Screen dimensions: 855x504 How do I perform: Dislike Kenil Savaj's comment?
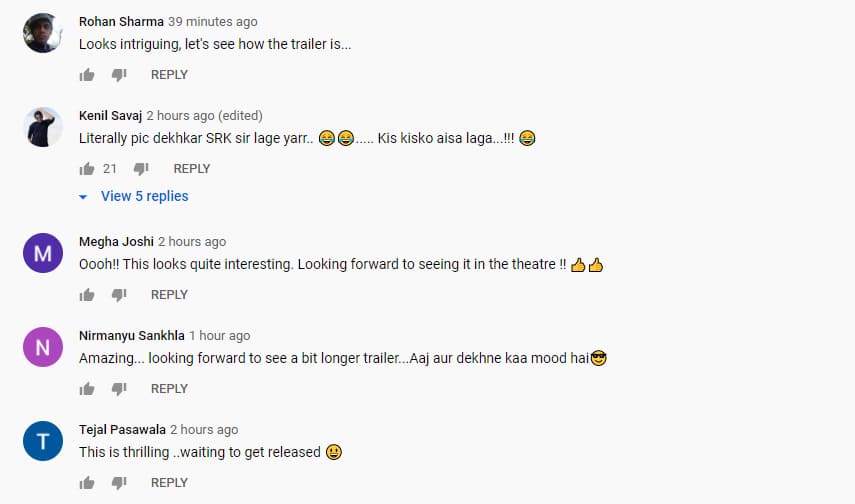pyautogui.click(x=141, y=169)
